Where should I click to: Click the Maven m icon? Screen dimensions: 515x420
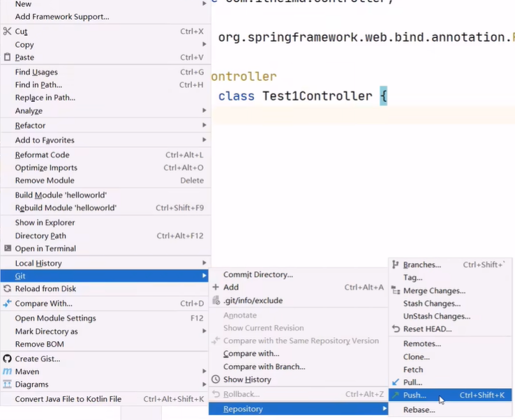click(x=7, y=371)
